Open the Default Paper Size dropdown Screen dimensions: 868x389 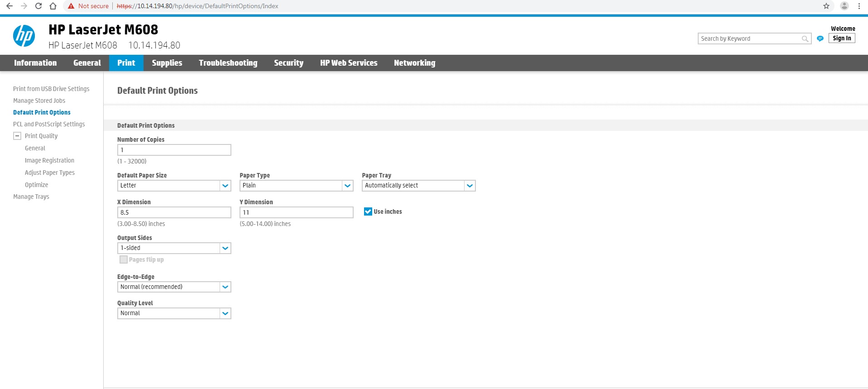click(174, 186)
